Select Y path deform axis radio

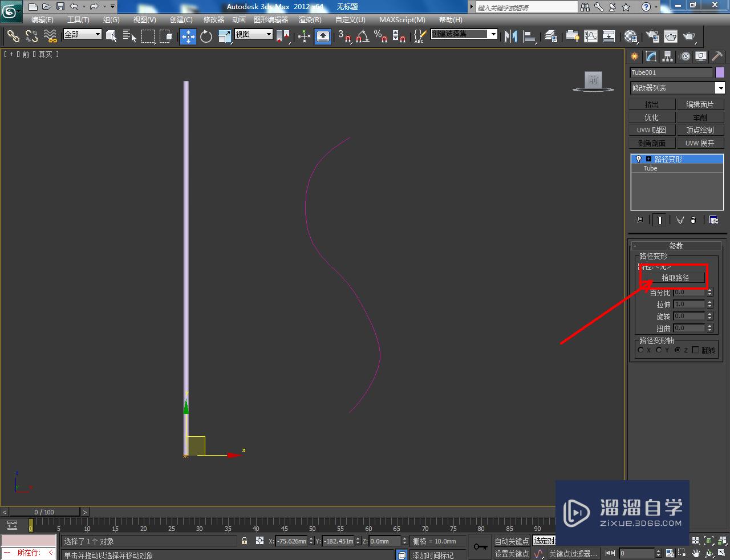(x=659, y=350)
